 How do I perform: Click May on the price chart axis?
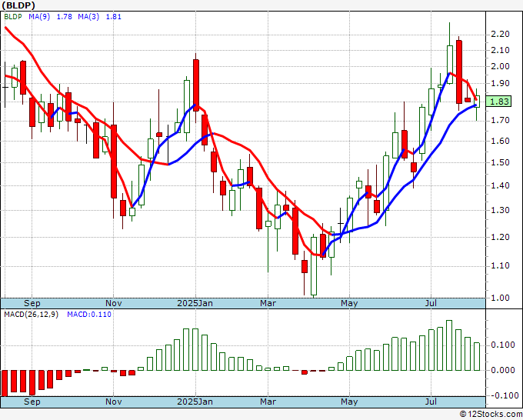tap(349, 303)
